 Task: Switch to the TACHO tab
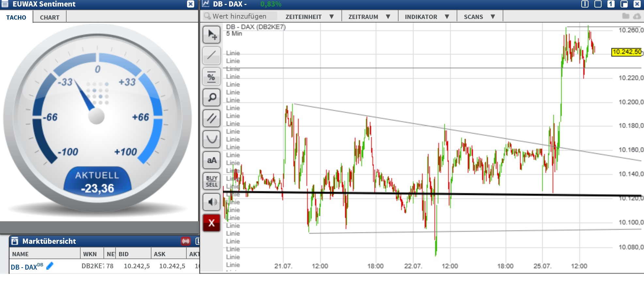coord(16,18)
